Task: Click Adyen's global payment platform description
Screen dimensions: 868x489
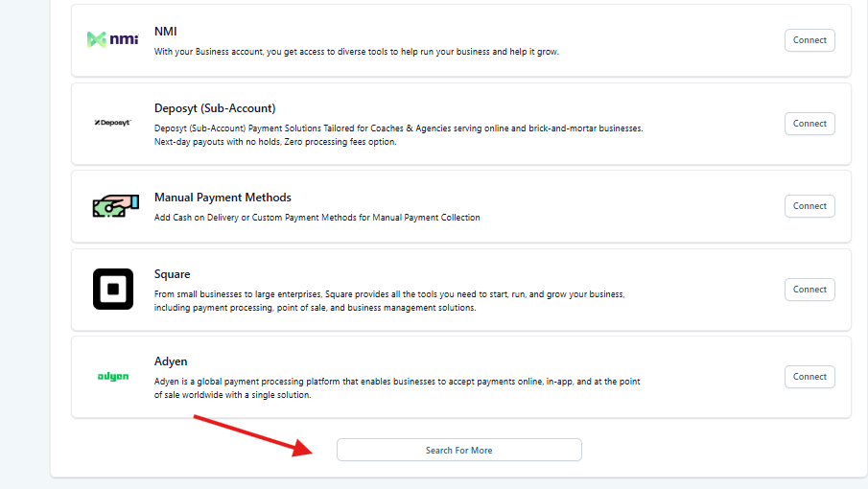Action: point(397,382)
